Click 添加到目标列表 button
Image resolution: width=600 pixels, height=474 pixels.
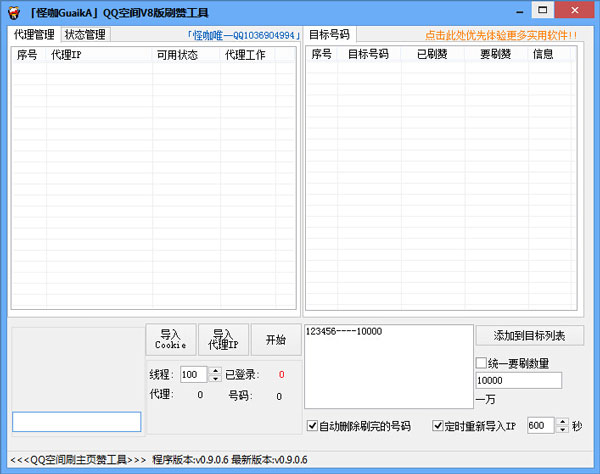[530, 336]
